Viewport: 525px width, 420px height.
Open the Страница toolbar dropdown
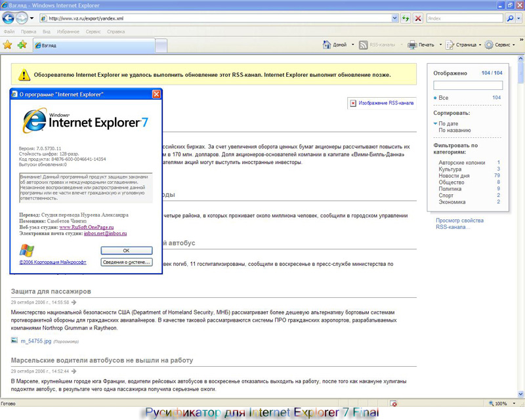coord(463,45)
